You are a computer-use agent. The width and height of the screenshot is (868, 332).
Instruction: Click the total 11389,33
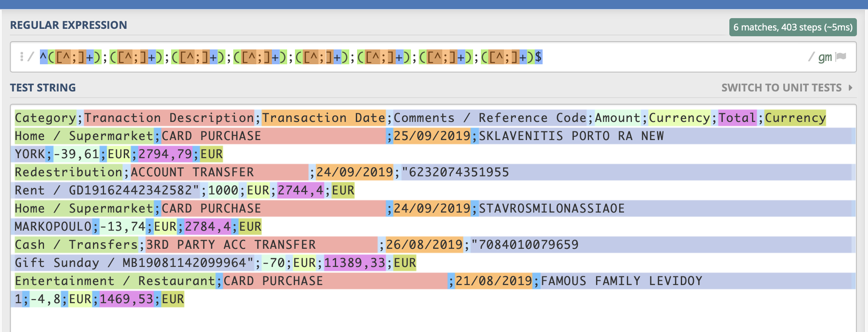click(x=355, y=263)
